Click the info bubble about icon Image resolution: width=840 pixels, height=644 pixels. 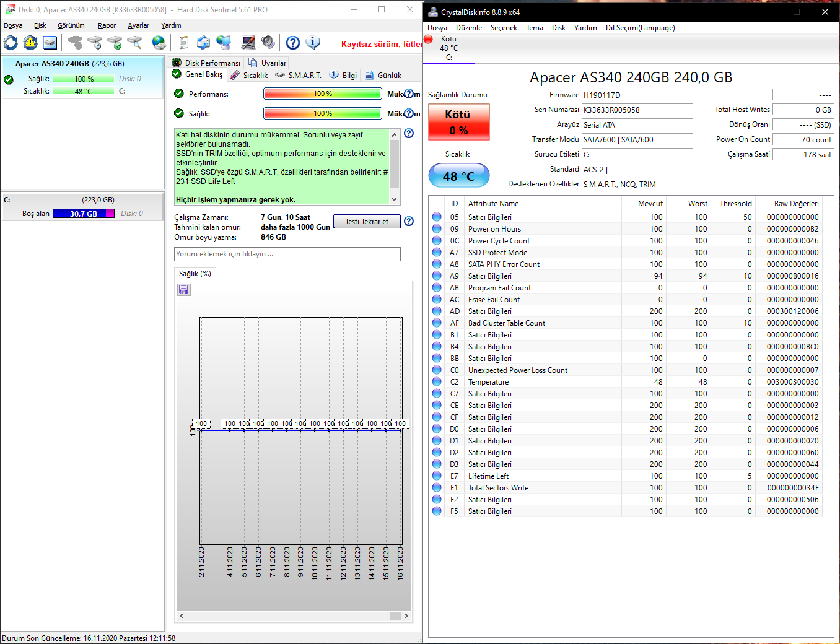pyautogui.click(x=313, y=43)
